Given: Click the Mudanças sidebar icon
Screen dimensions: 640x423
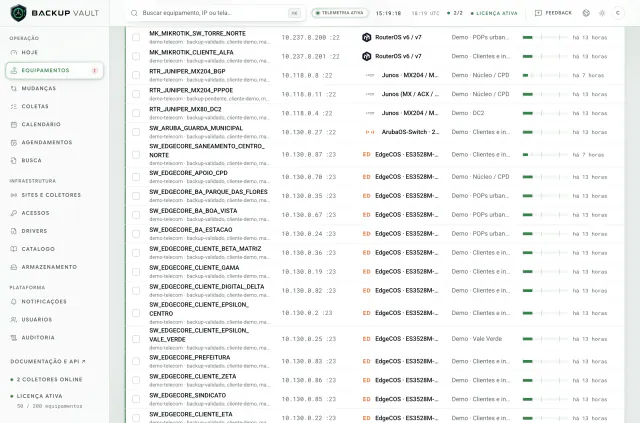Looking at the screenshot, I should point(14,88).
